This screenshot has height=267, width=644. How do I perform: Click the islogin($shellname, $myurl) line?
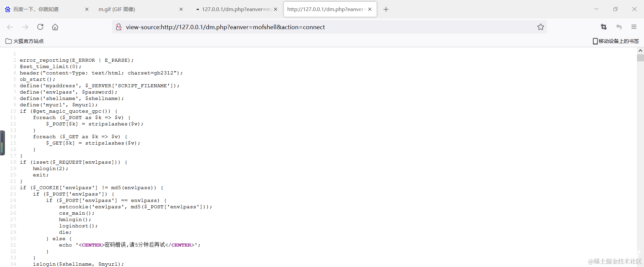pyautogui.click(x=78, y=264)
